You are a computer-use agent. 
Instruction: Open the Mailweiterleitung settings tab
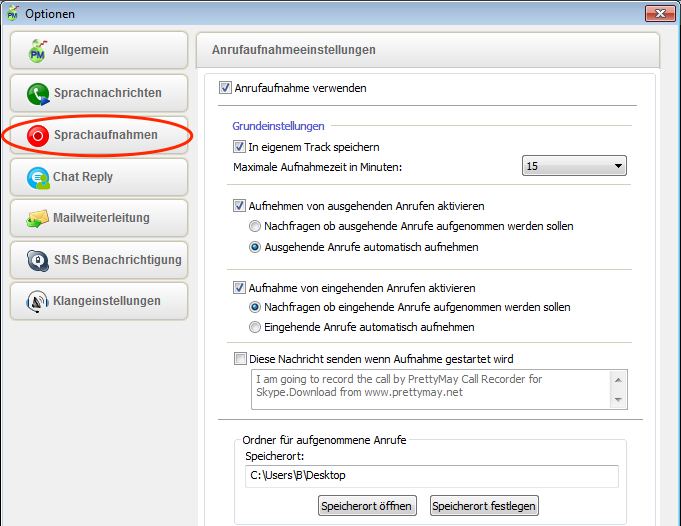tap(98, 218)
